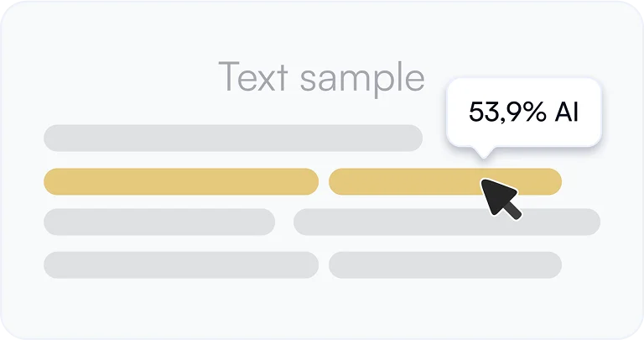Select the left gray bar in bottom row
Image resolution: width=644 pixels, height=340 pixels.
coord(180,264)
